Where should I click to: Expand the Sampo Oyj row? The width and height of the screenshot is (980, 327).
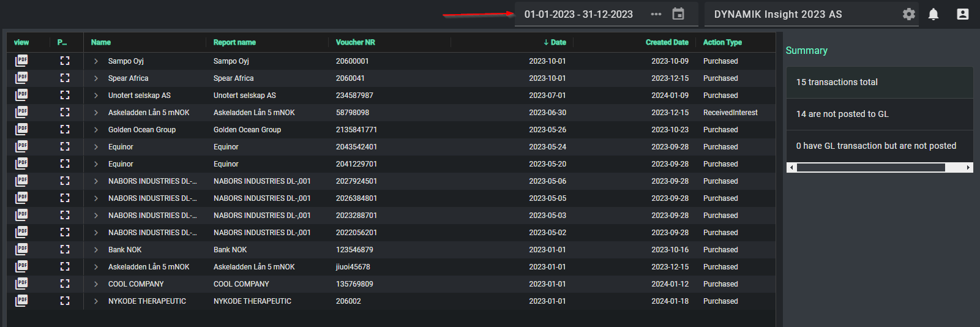(x=96, y=61)
